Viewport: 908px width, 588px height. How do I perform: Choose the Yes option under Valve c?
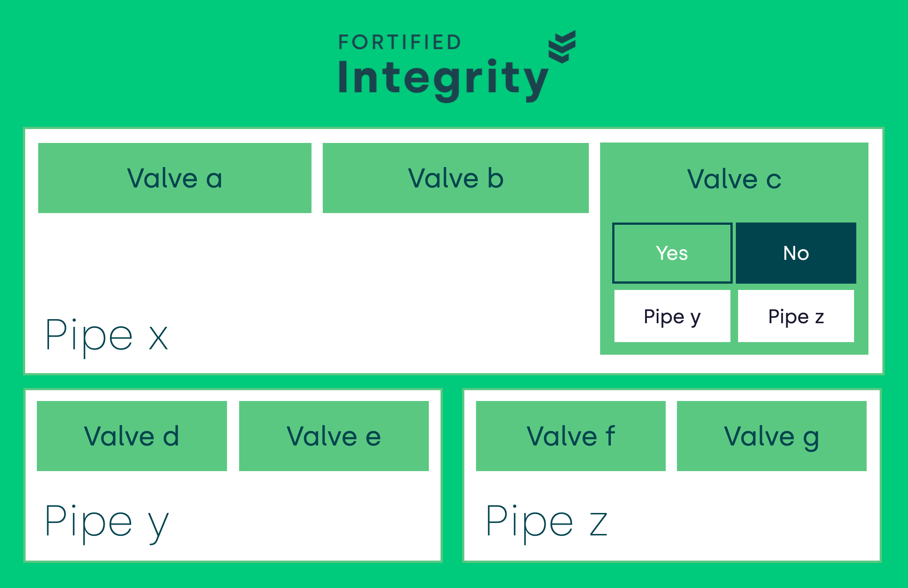pos(672,253)
